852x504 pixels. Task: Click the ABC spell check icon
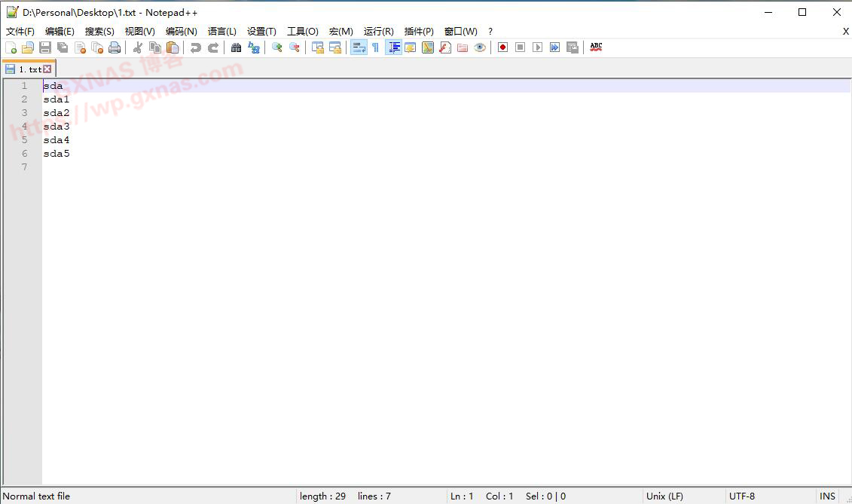tap(596, 47)
